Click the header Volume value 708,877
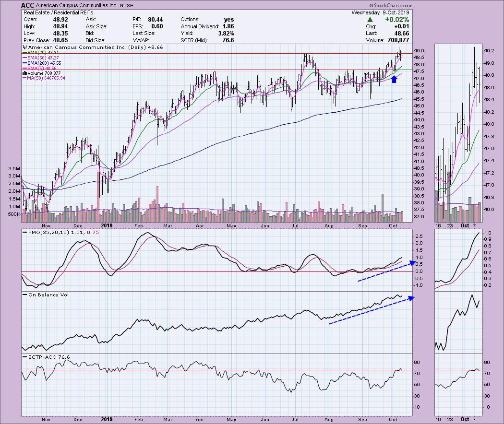 click(x=397, y=40)
